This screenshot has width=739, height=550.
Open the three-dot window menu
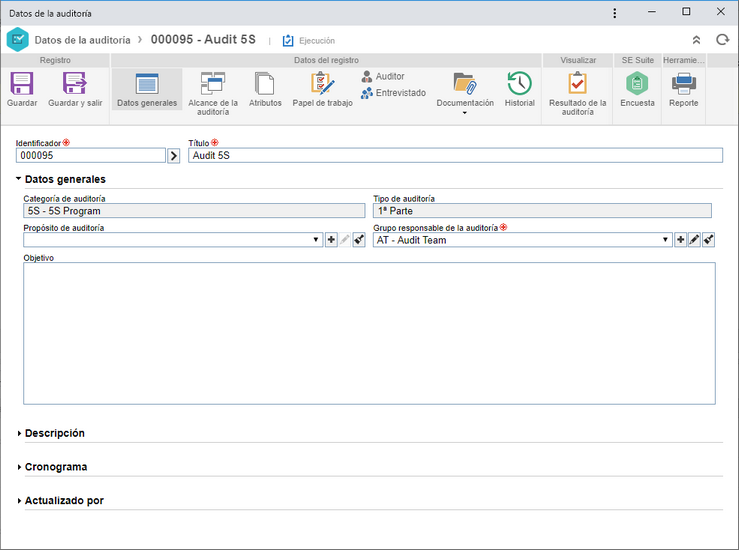coord(615,13)
